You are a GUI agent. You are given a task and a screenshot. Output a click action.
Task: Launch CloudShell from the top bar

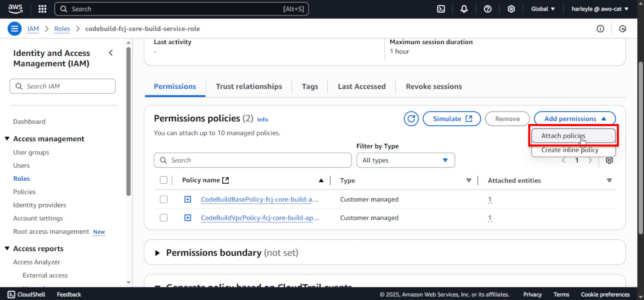(441, 9)
